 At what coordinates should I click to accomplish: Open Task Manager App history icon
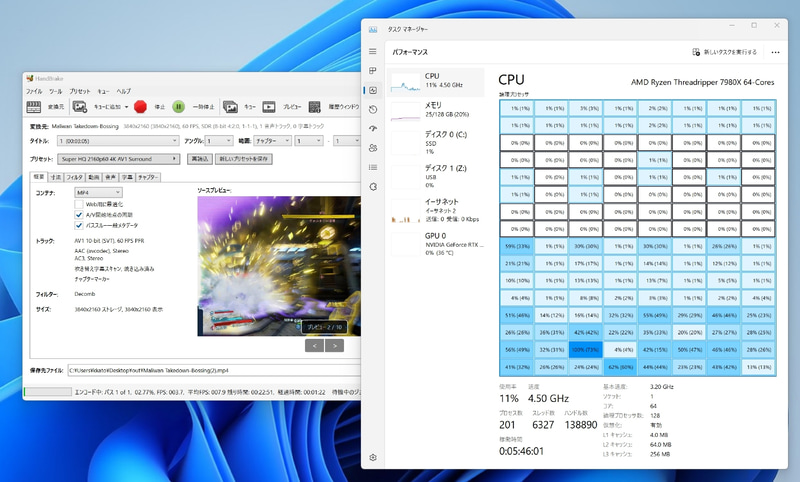click(373, 110)
